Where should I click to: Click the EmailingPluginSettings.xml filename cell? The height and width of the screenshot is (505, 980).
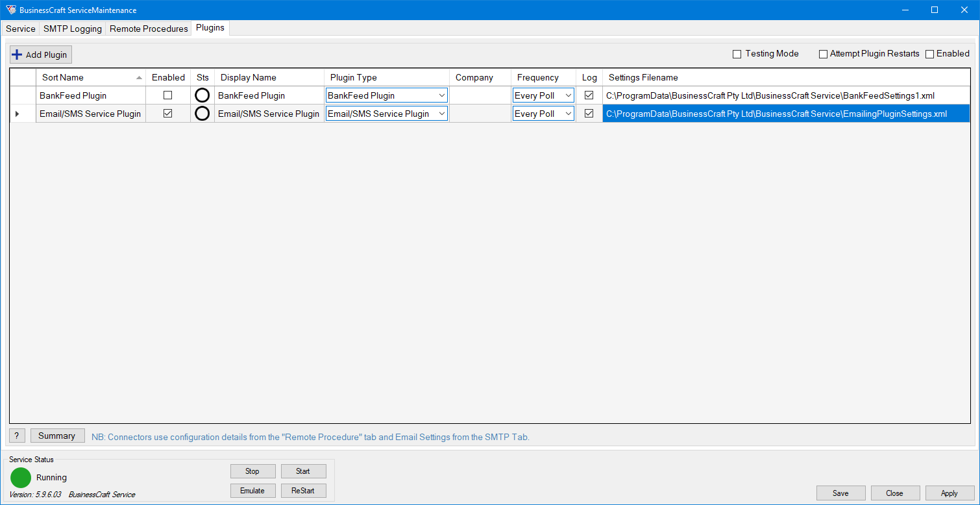(x=786, y=114)
